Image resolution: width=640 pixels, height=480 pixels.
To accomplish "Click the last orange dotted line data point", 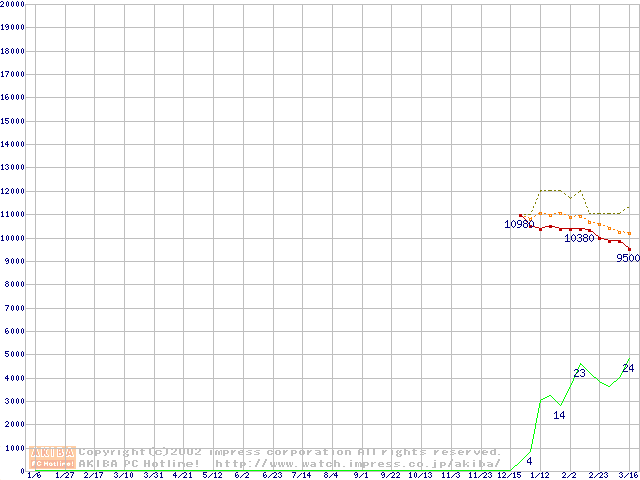I will (x=629, y=233).
